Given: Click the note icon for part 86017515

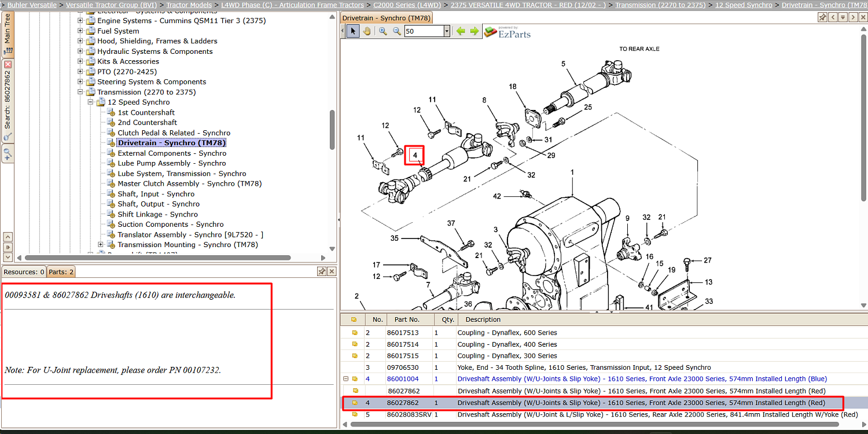Looking at the screenshot, I should pyautogui.click(x=355, y=356).
